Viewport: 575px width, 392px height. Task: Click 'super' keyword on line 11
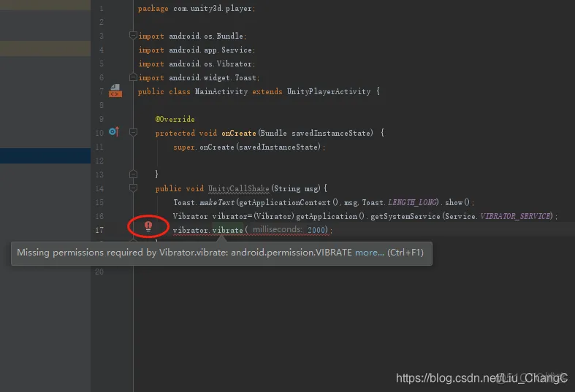coord(183,147)
